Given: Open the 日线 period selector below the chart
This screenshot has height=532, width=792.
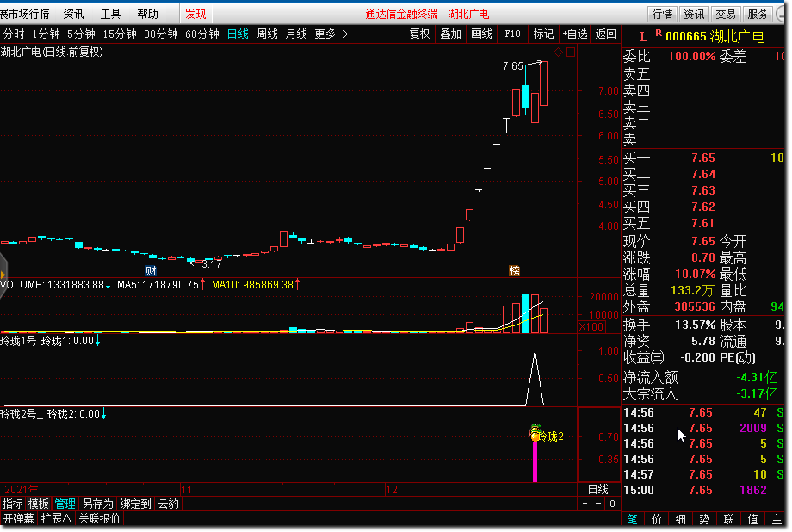Looking at the screenshot, I should [598, 489].
